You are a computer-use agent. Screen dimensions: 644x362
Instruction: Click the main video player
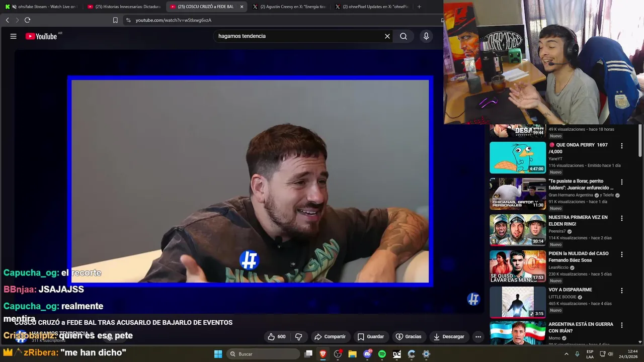coord(250,181)
